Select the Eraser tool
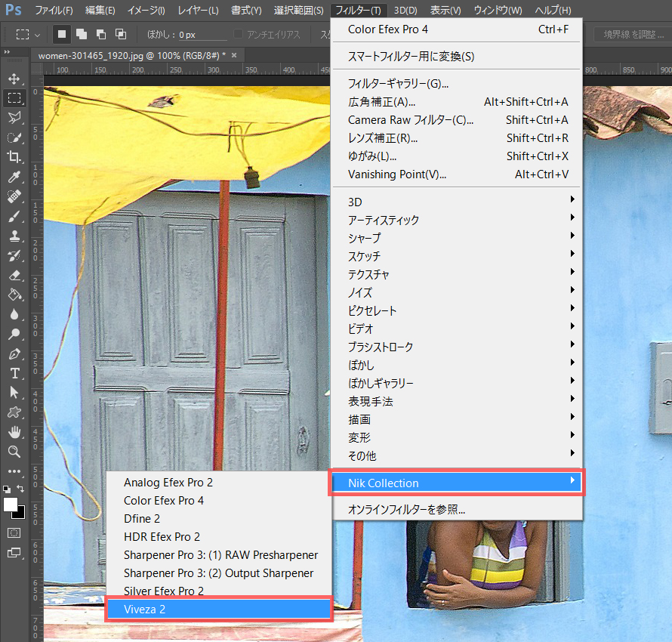The width and height of the screenshot is (672, 642). pos(14,276)
